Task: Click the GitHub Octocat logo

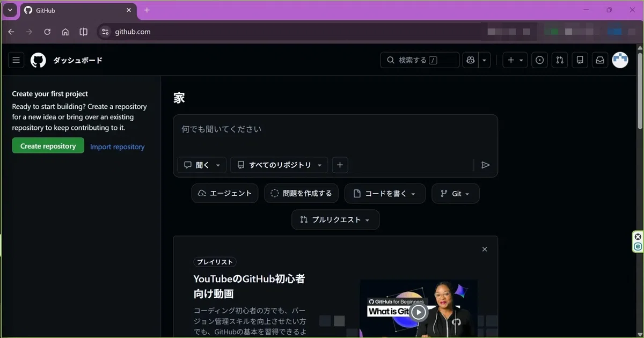Action: click(38, 60)
